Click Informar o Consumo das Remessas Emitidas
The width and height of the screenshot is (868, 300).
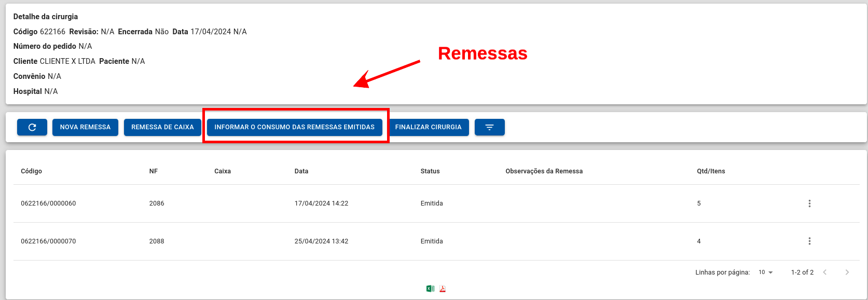click(294, 127)
